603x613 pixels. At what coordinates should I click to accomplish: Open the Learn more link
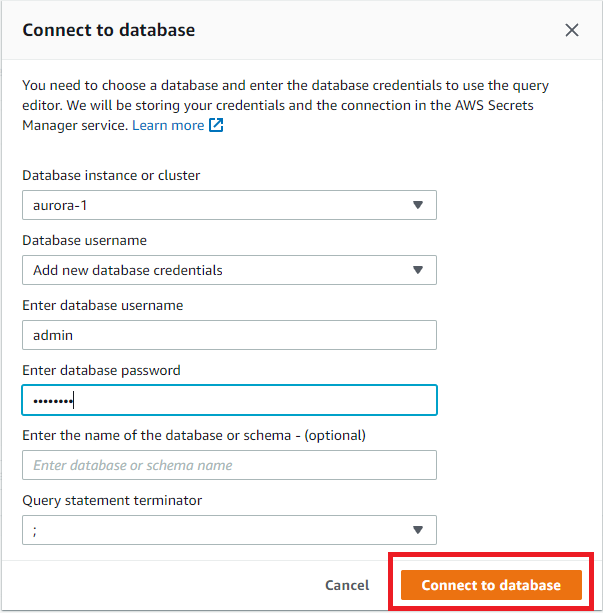point(168,126)
